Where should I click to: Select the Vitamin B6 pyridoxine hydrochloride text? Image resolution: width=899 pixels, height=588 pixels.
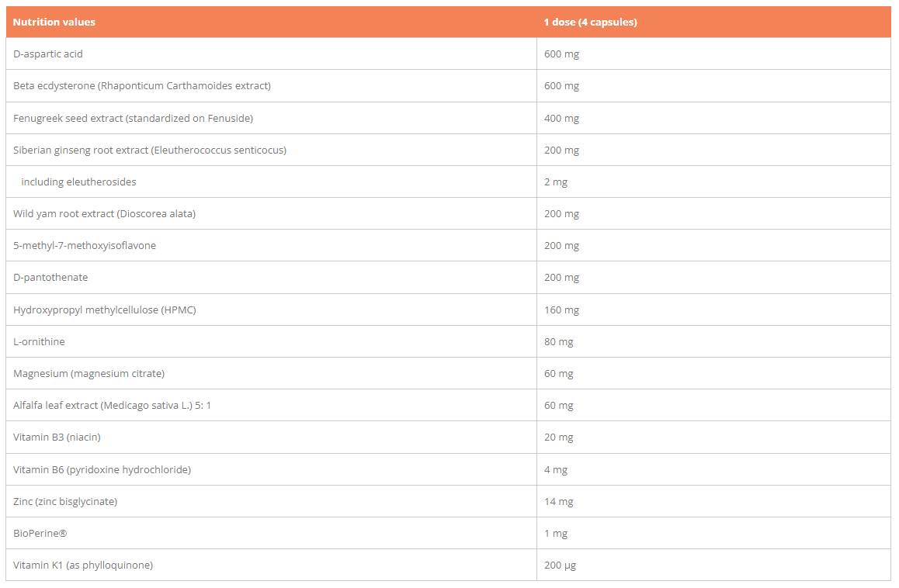tap(102, 470)
